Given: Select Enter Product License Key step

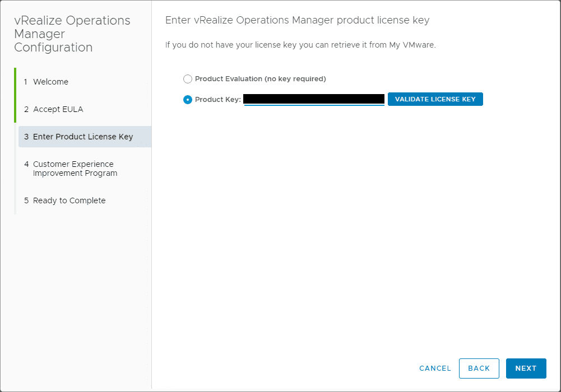Looking at the screenshot, I should [x=83, y=137].
